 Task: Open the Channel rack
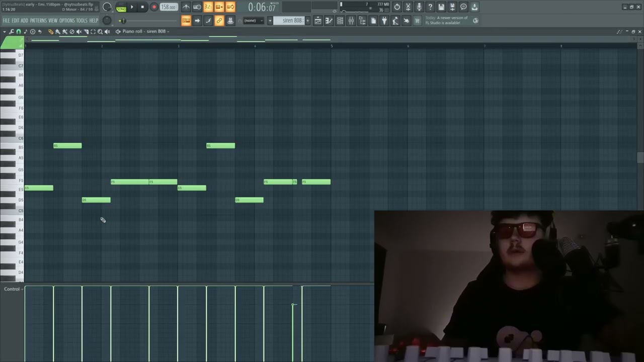pos(340,21)
